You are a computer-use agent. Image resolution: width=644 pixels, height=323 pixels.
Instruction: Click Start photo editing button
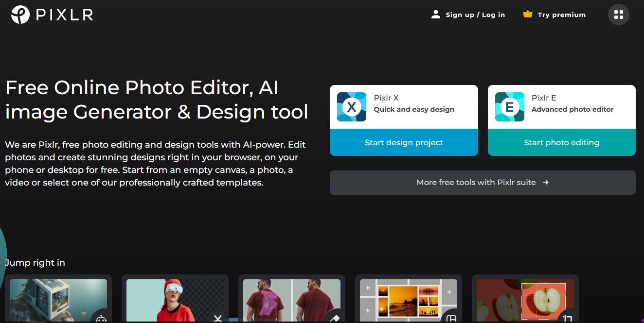coord(561,142)
